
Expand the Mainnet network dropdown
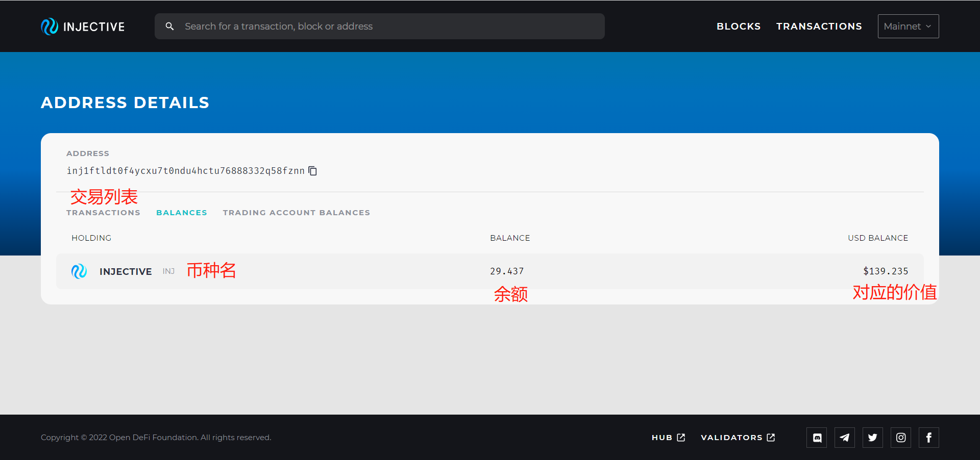[908, 27]
